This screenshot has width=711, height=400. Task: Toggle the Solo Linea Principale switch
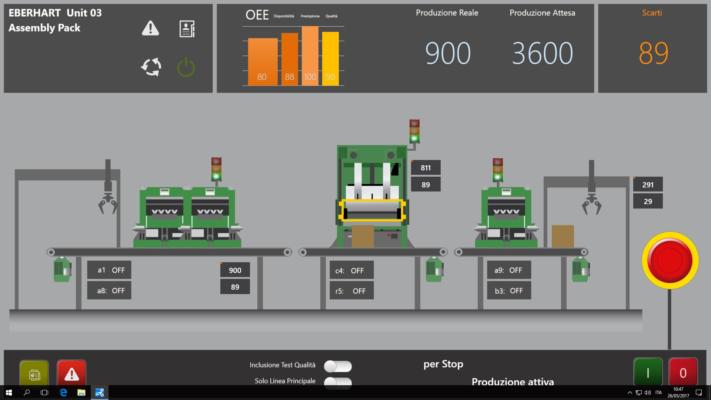(338, 382)
